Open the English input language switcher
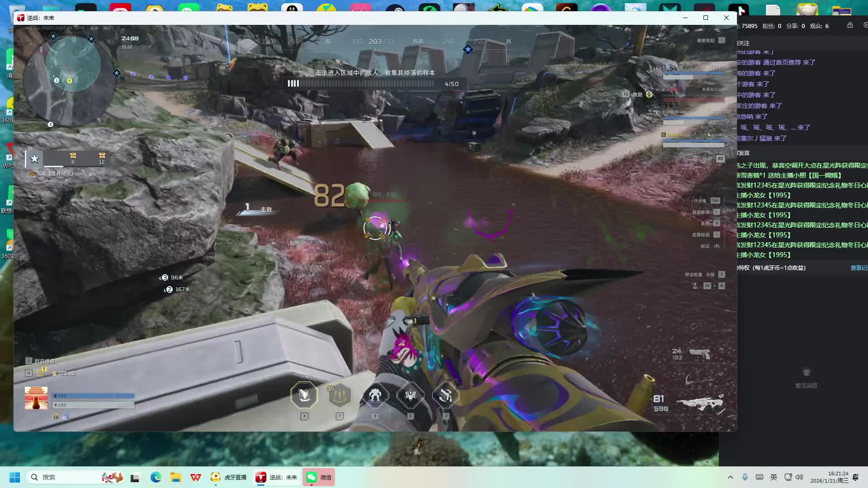 [774, 477]
